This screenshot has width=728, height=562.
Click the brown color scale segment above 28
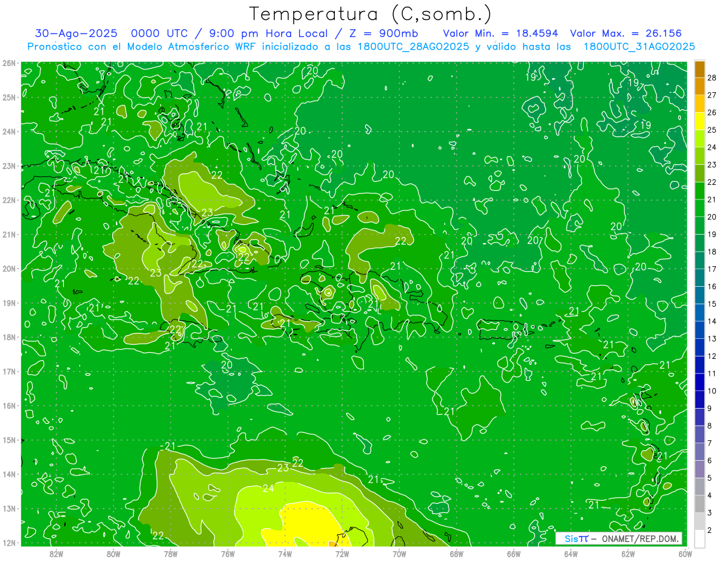(x=699, y=69)
